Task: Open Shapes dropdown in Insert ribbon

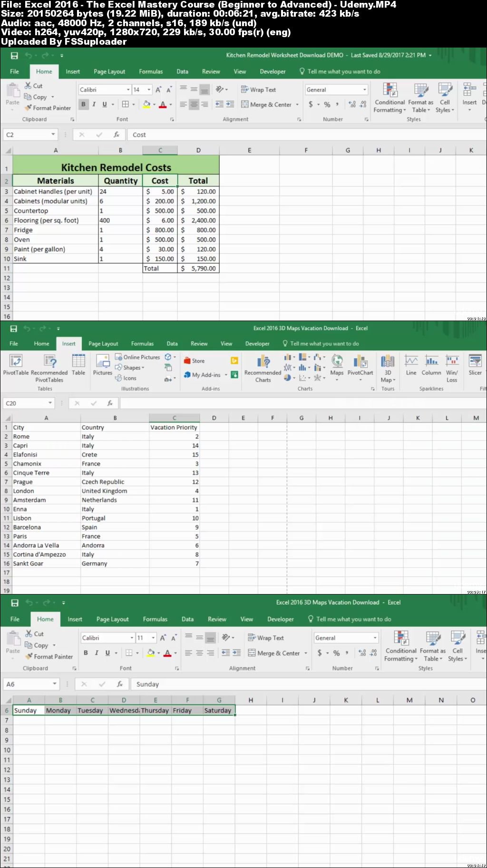Action: tap(130, 368)
